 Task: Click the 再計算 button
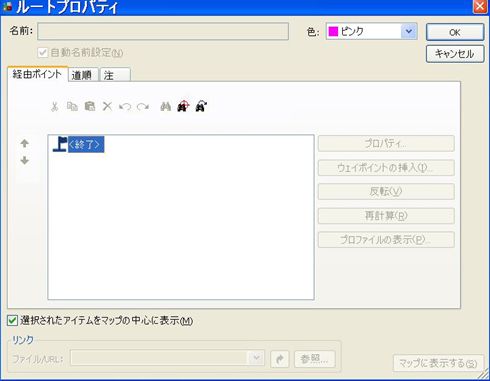click(x=386, y=216)
